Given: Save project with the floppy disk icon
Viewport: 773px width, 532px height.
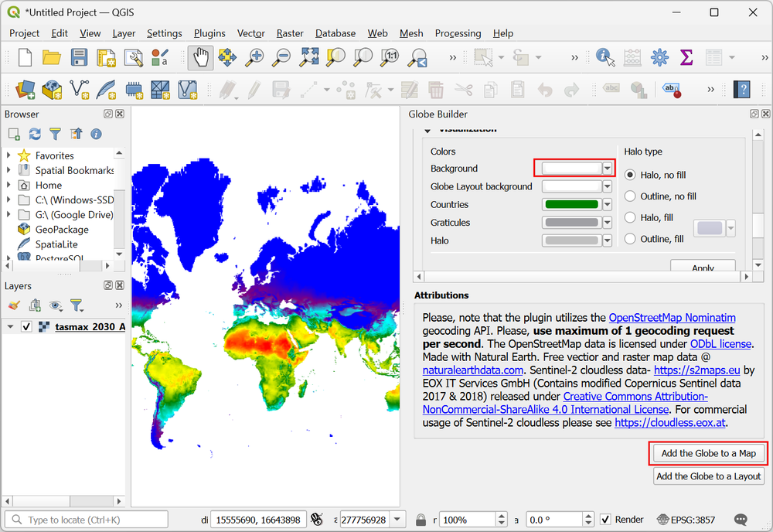Looking at the screenshot, I should (79, 57).
